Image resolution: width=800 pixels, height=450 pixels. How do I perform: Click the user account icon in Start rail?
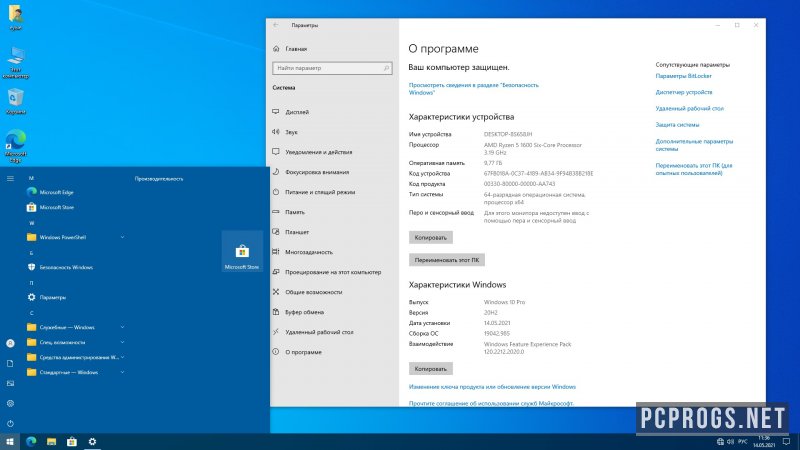pos(10,343)
